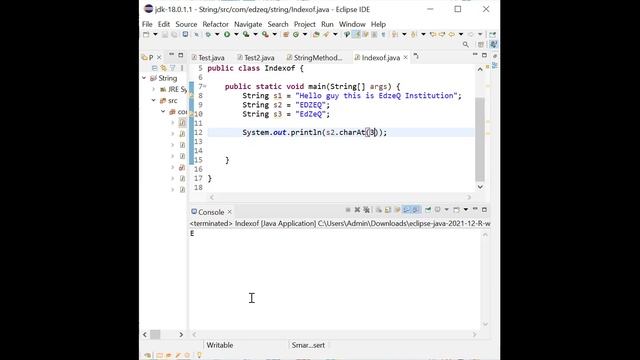Open the Navigate menu

(248, 24)
